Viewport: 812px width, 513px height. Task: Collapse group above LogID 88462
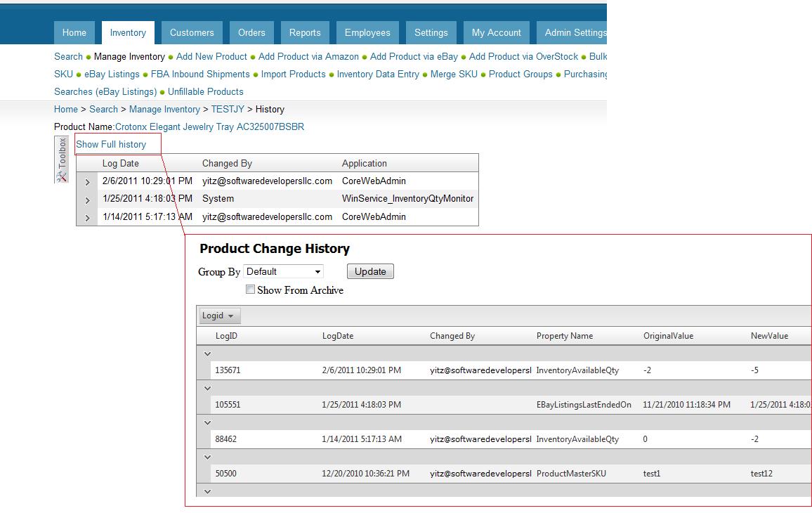[x=208, y=422]
